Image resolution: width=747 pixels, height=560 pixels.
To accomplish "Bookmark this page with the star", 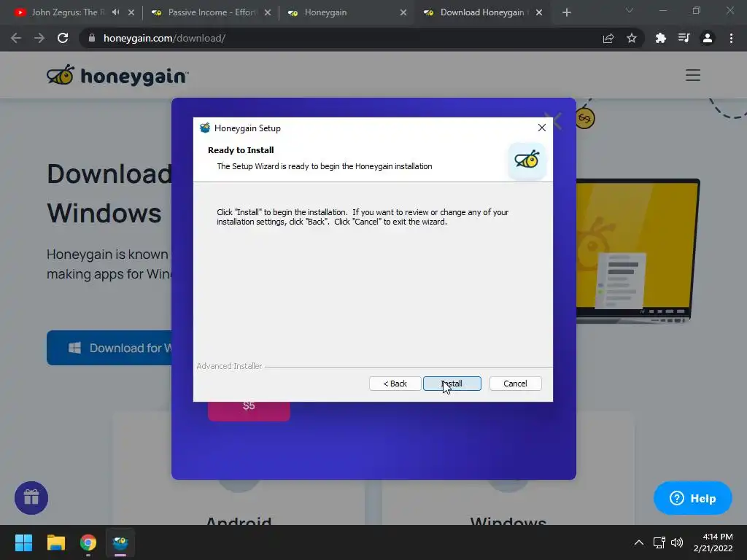I will pyautogui.click(x=632, y=38).
